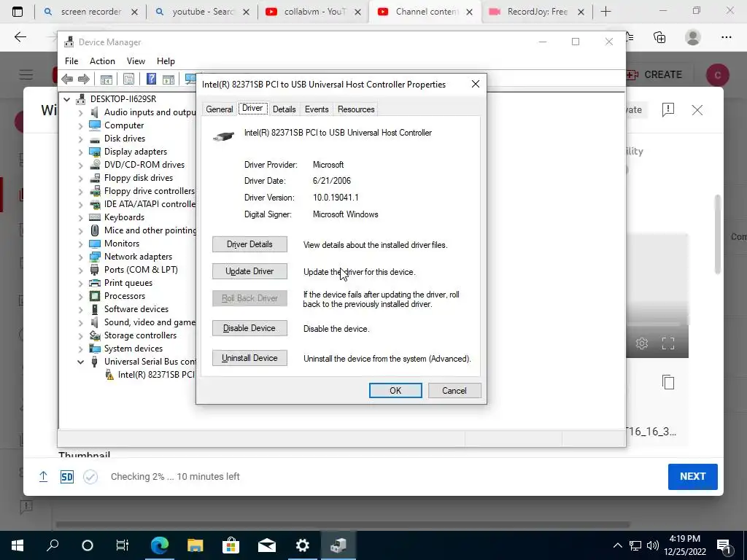Expand the Ports (COM & LPT) category
This screenshot has width=747, height=560.
click(80, 270)
